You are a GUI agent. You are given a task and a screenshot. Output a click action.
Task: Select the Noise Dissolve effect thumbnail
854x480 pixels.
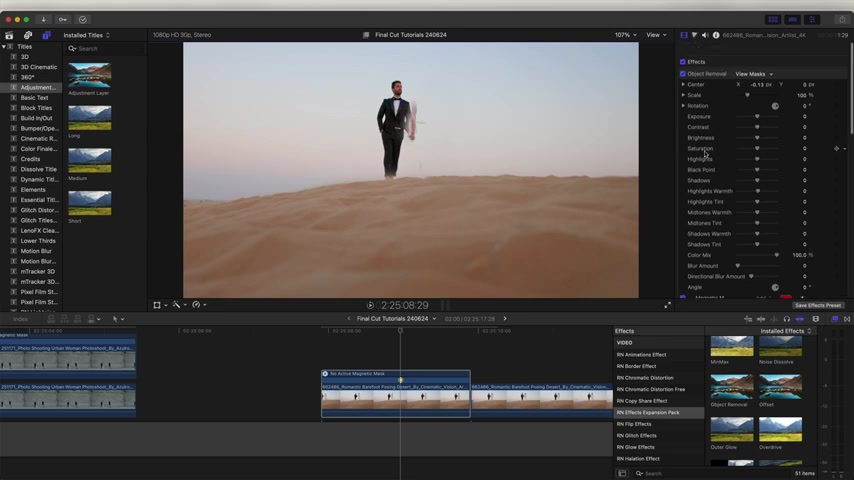[780, 345]
